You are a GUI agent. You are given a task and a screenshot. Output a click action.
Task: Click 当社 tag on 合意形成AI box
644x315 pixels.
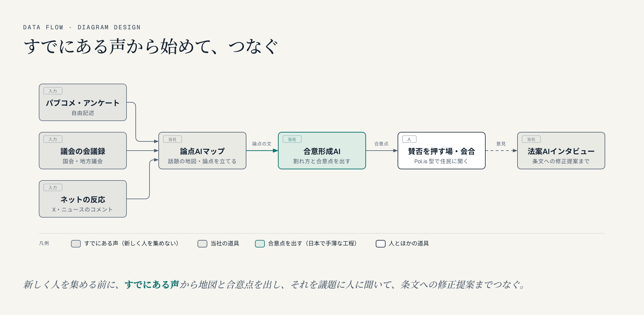click(x=292, y=139)
